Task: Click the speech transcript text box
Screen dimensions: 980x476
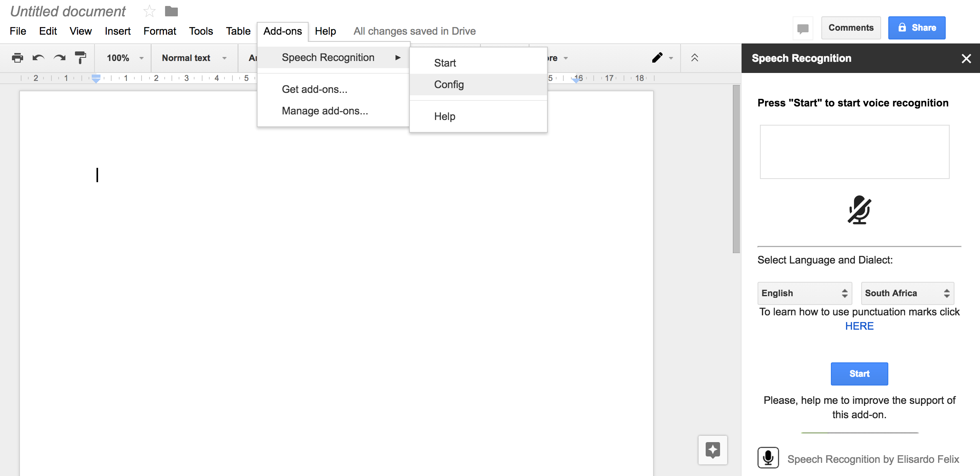Action: pyautogui.click(x=854, y=152)
